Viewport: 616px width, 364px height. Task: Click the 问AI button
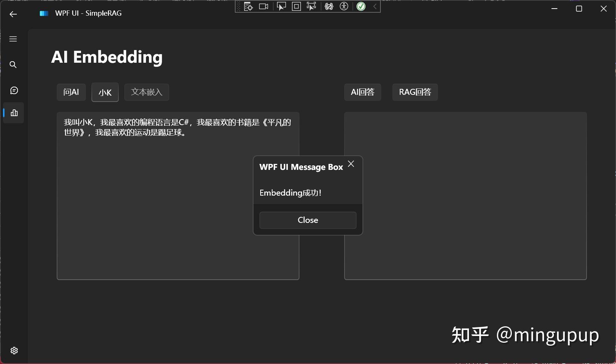pyautogui.click(x=71, y=92)
